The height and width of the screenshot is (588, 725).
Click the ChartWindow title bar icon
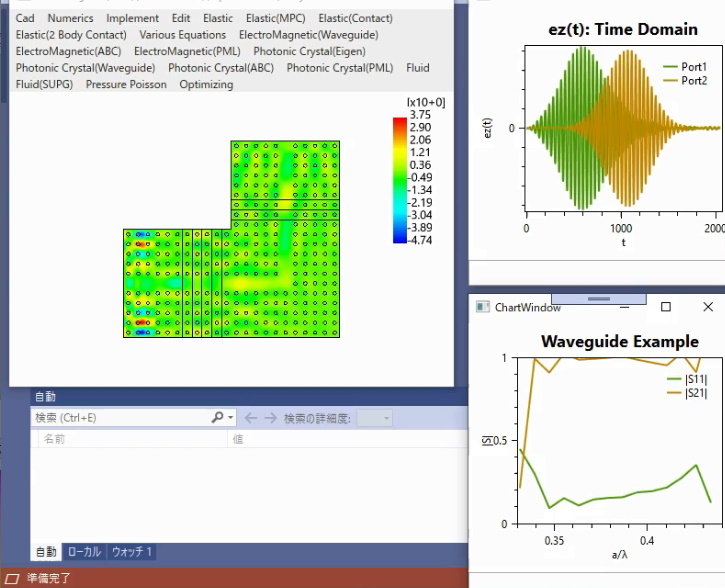click(483, 307)
